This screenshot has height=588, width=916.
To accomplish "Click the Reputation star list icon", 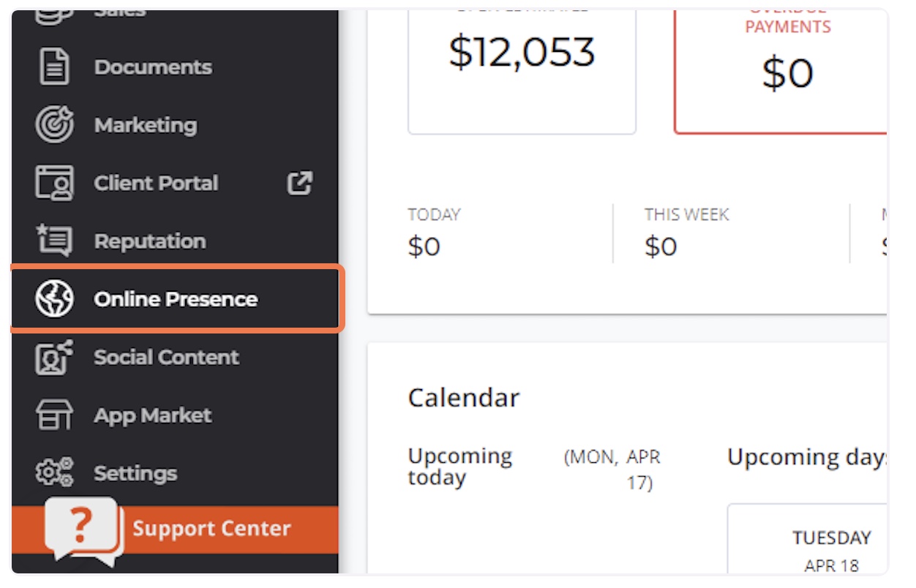I will tap(54, 241).
